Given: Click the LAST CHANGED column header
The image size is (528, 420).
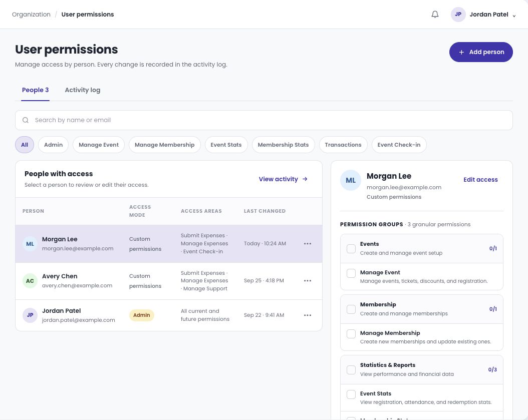Looking at the screenshot, I should click(x=265, y=211).
